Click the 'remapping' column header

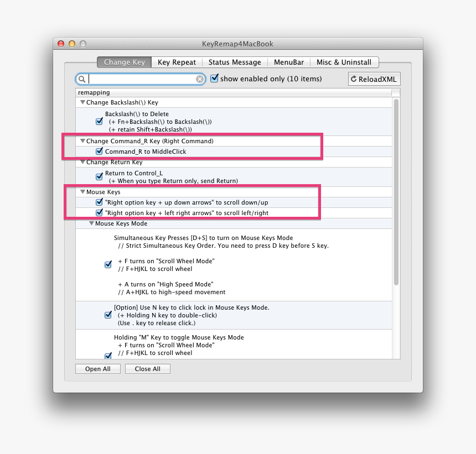pyautogui.click(x=234, y=92)
